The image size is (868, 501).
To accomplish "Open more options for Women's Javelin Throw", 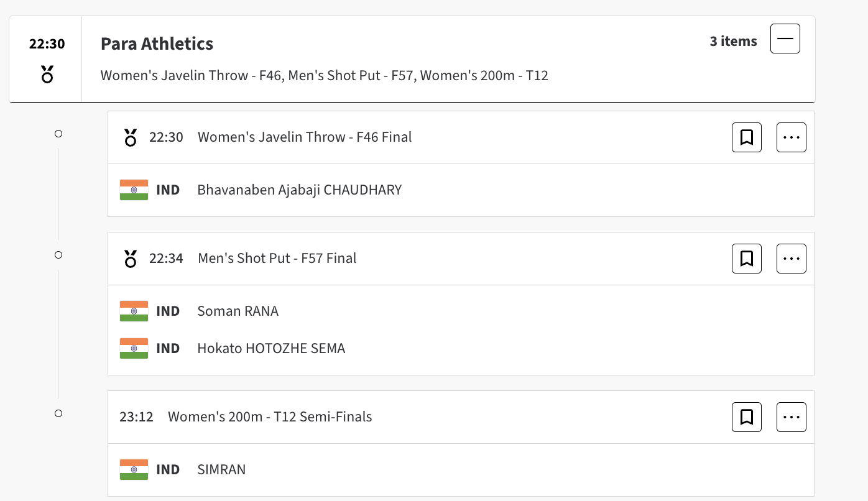I will [x=791, y=137].
